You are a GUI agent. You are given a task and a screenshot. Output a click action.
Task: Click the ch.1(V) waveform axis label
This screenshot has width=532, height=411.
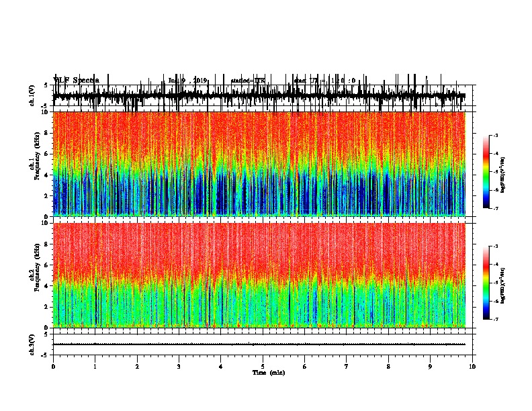pos(32,95)
